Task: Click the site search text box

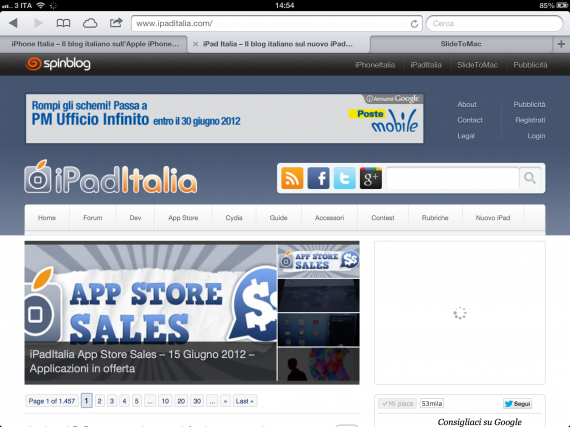Action: click(453, 178)
